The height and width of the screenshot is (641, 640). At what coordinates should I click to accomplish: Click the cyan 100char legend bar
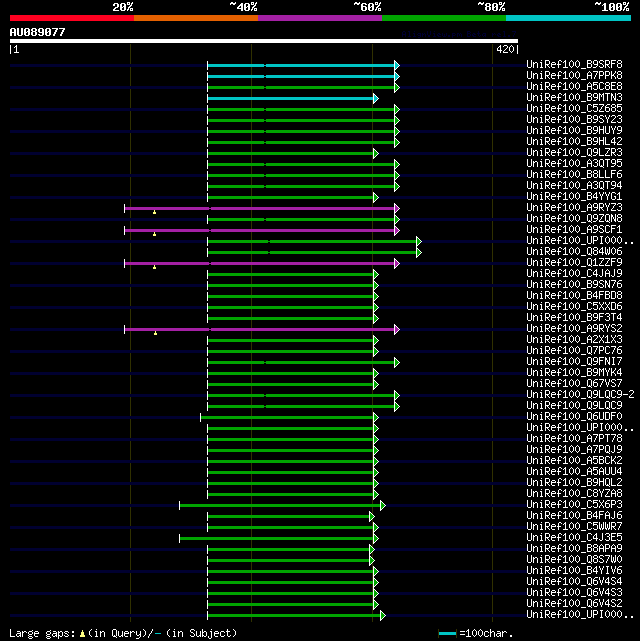447,634
